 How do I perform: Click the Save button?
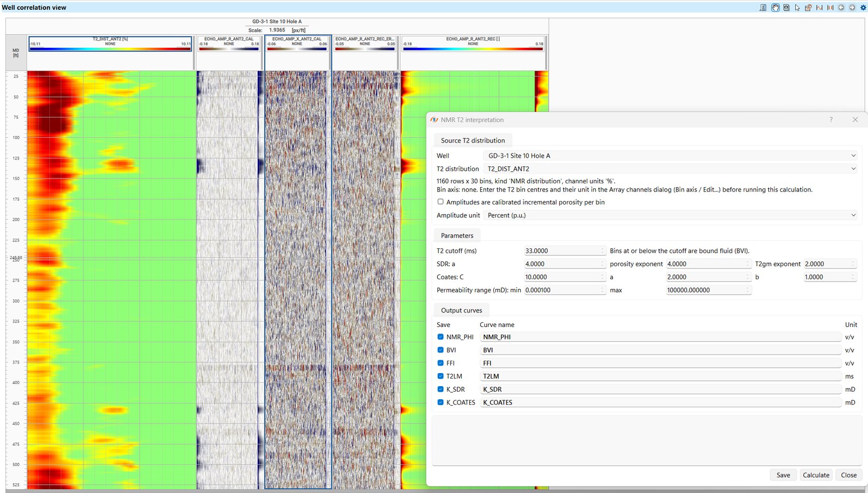[x=783, y=475]
